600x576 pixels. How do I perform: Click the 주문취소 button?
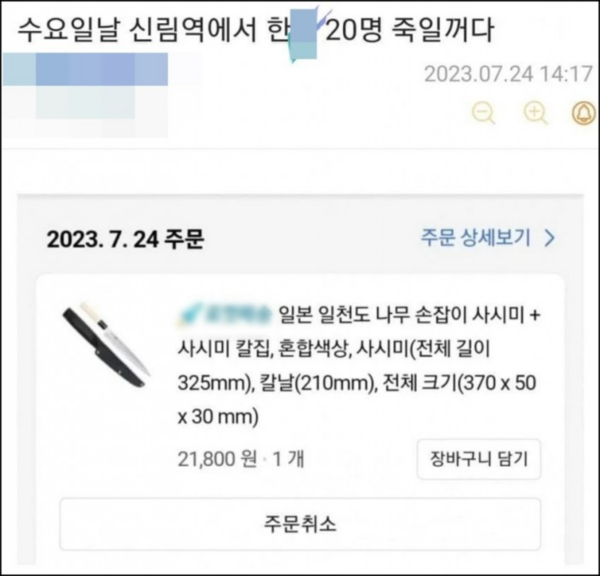300,524
